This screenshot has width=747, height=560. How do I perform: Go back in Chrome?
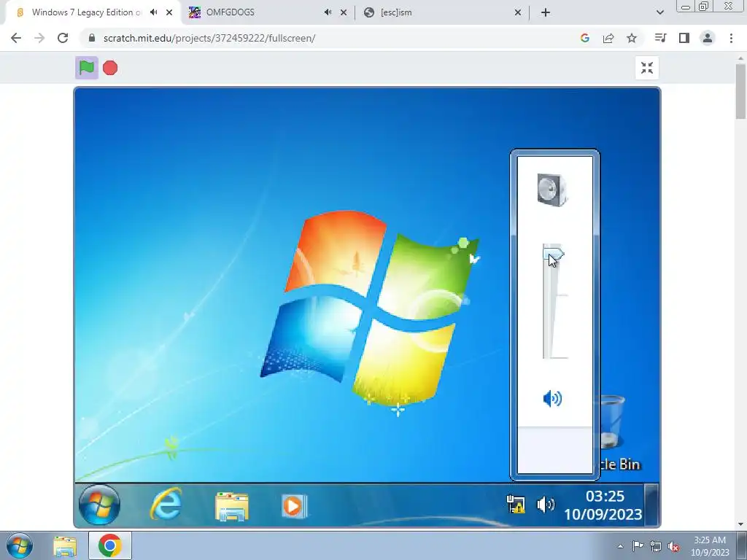[x=16, y=38]
